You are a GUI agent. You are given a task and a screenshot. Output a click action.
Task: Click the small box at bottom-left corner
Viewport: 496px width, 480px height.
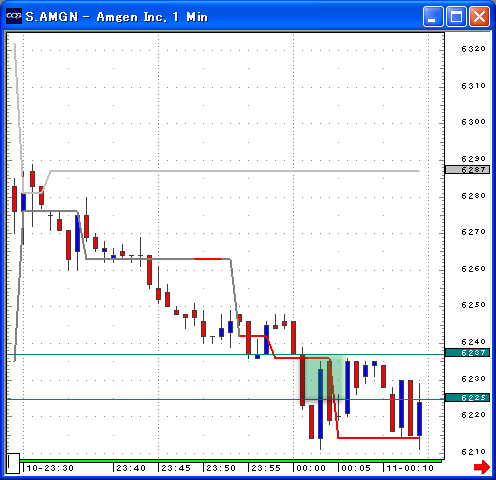pyautogui.click(x=13, y=463)
